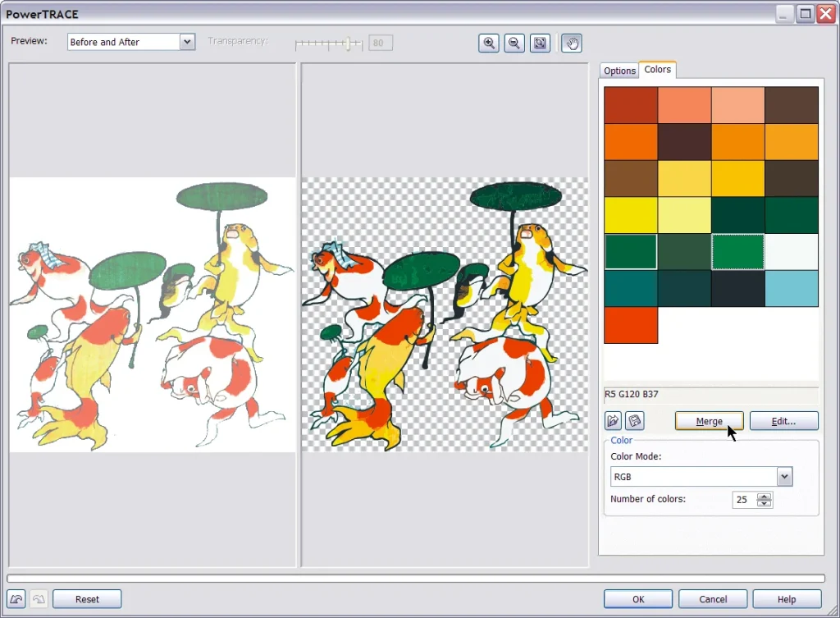Open a saved color palette
840x618 pixels.
click(x=613, y=420)
